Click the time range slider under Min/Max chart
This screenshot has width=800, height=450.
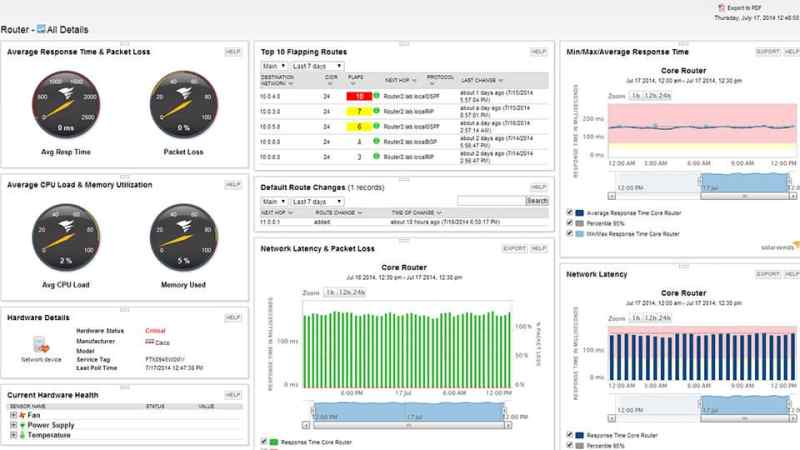tap(744, 183)
